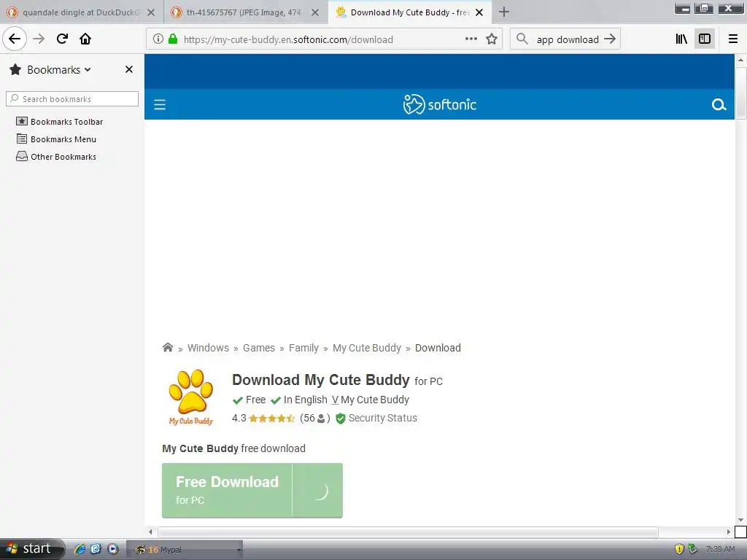Open Family breadcrumb link

(303, 348)
